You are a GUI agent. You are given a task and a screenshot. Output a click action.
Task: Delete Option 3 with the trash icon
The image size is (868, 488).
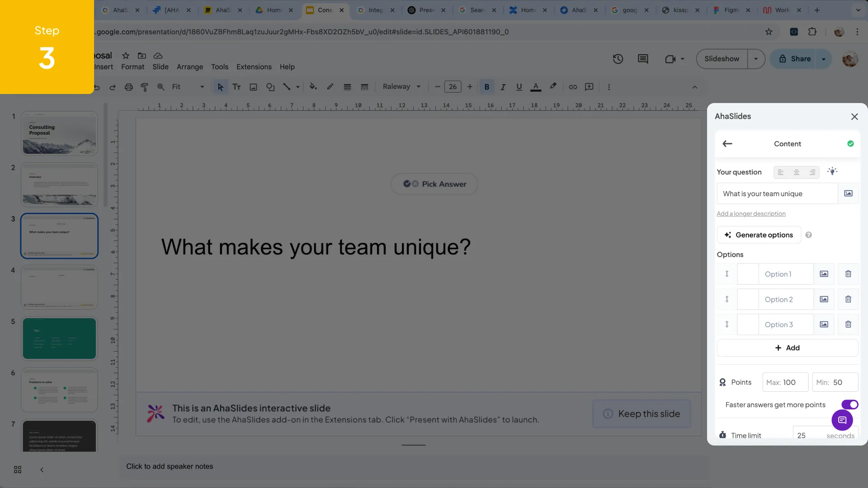[848, 324]
